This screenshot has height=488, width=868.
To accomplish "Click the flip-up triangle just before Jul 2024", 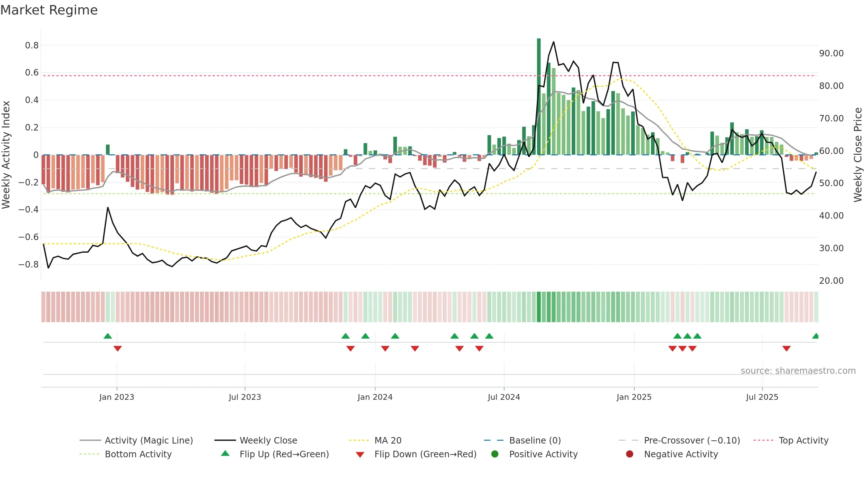I will [x=489, y=336].
